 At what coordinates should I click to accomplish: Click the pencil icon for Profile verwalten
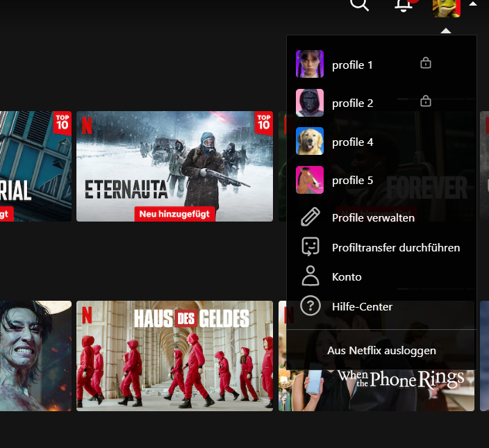310,217
